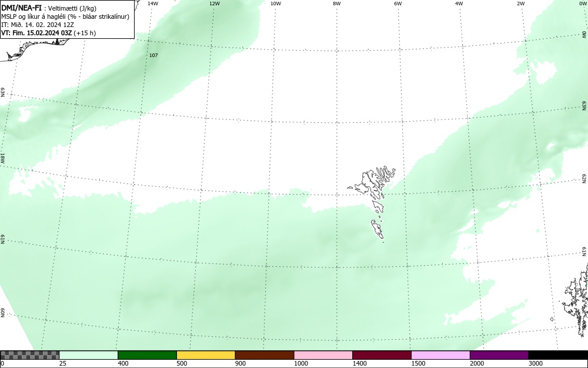
Task: Click the pressure value 107 on the map
Action: (153, 55)
